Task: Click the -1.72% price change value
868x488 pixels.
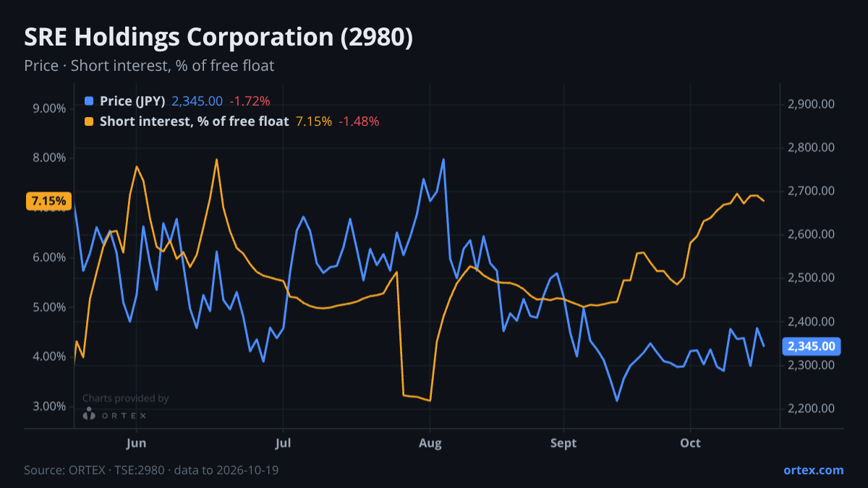Action: (250, 101)
